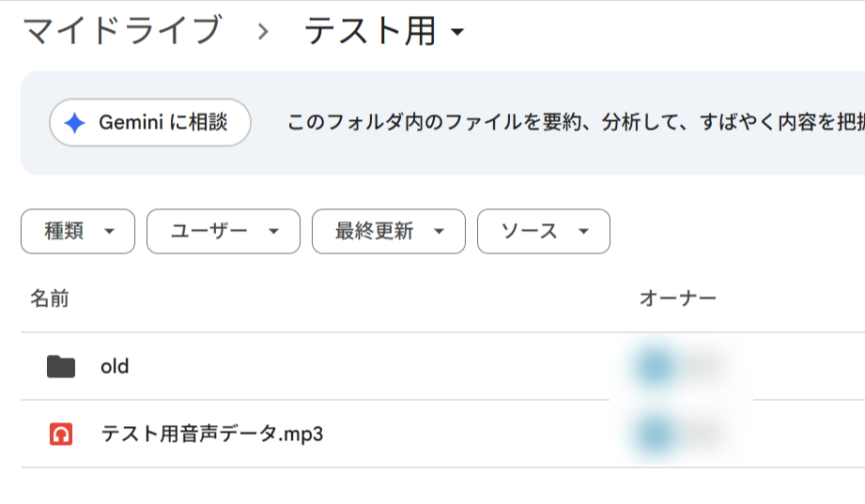The image size is (865, 504).
Task: Open the ソース filter dropdown
Action: [x=544, y=231]
